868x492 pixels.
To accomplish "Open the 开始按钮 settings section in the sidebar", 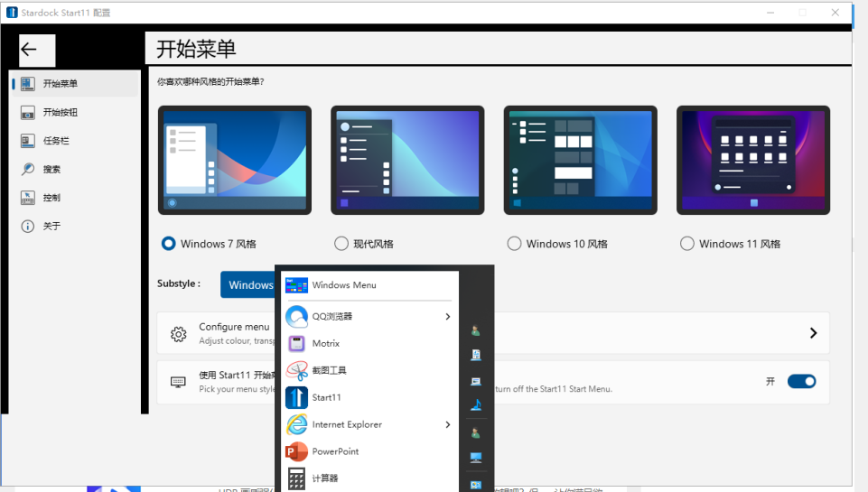I will point(75,112).
